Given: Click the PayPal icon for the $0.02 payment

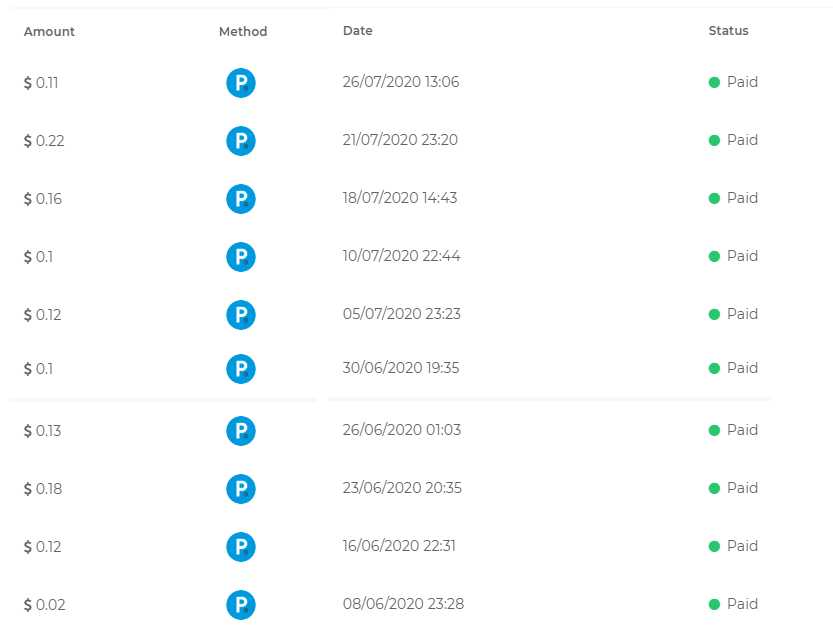Looking at the screenshot, I should 240,605.
